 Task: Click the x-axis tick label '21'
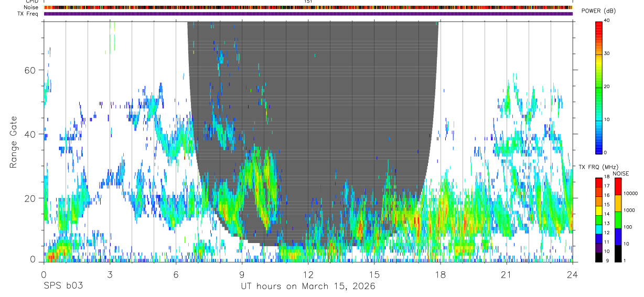tap(507, 274)
